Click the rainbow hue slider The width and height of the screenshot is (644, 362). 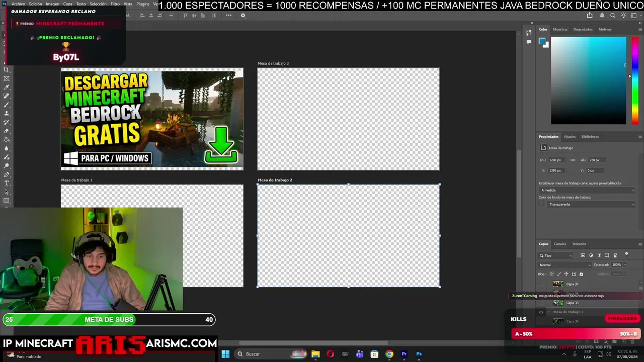coord(635,80)
